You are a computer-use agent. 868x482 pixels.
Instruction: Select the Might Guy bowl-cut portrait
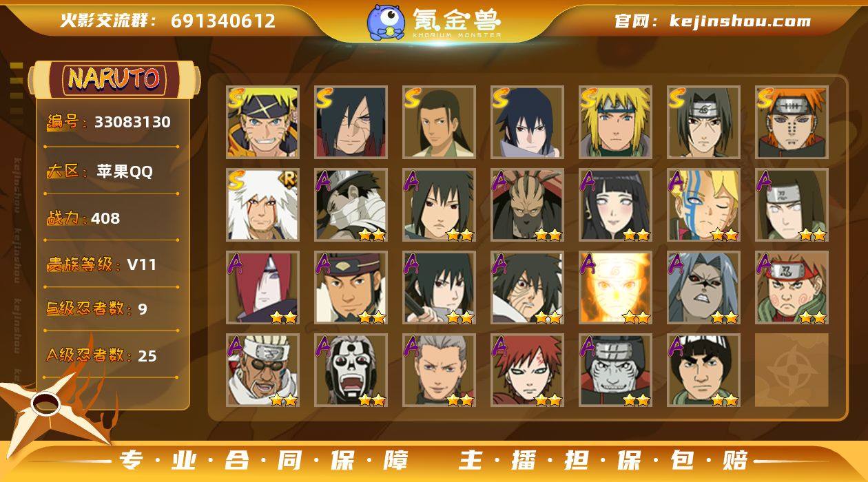[x=704, y=370]
